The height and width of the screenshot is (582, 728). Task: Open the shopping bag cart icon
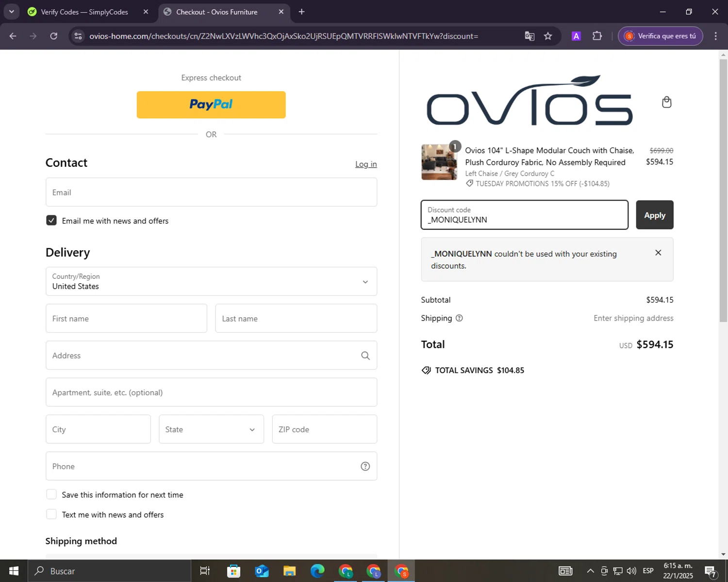(667, 102)
